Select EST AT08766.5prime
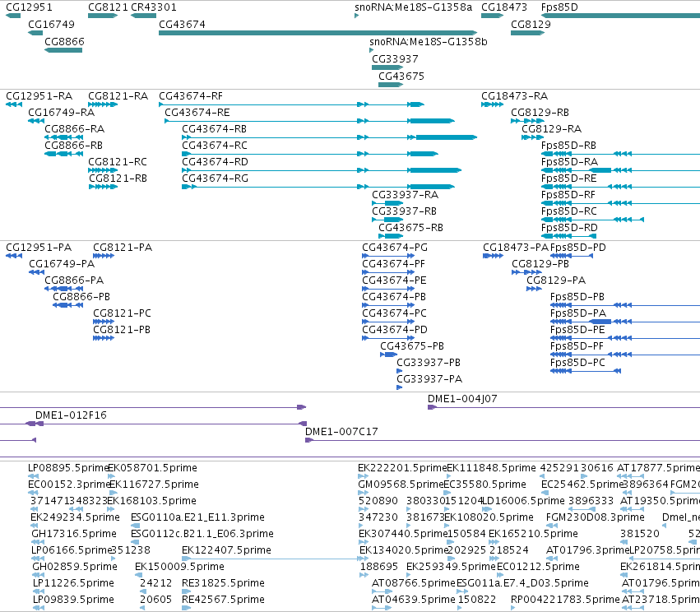 click(414, 583)
